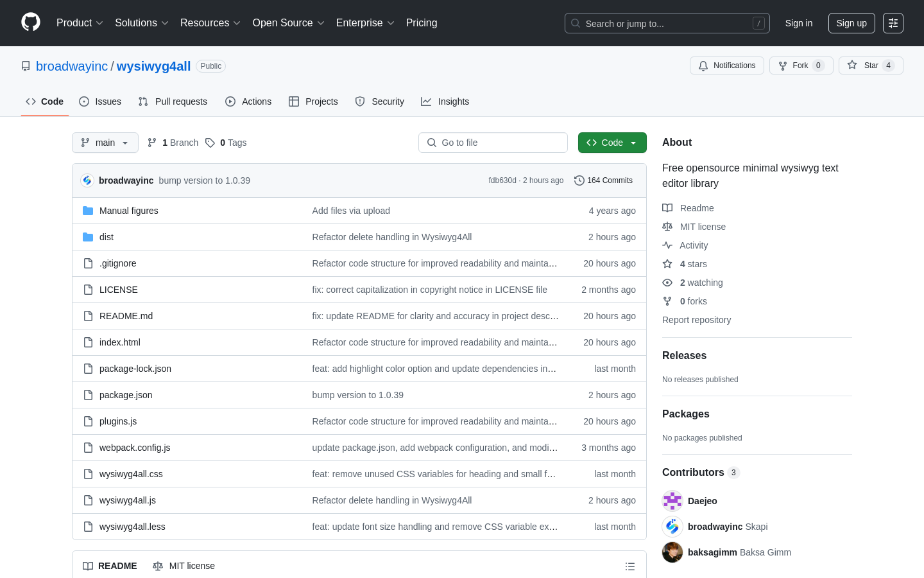
Task: Open the Contributors heading link
Action: coord(701,473)
